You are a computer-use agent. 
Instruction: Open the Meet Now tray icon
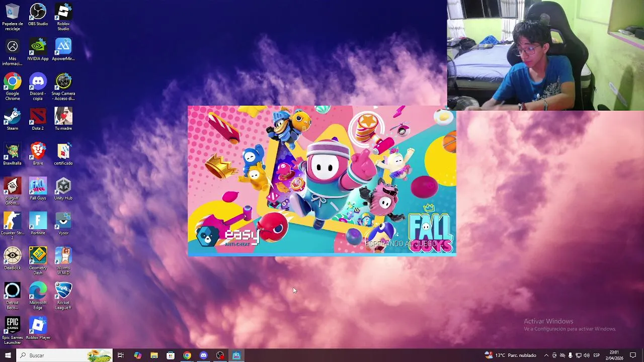[554, 355]
